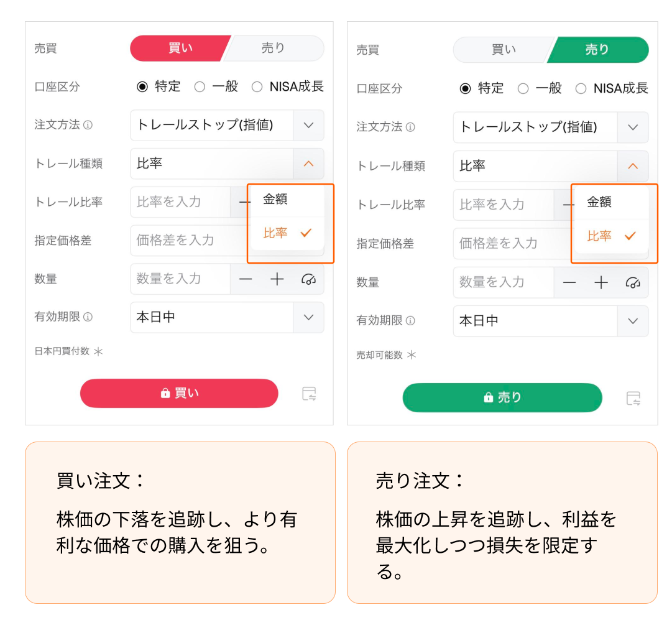Increase quantity with plus in buy panel
672x625 pixels.
277,279
